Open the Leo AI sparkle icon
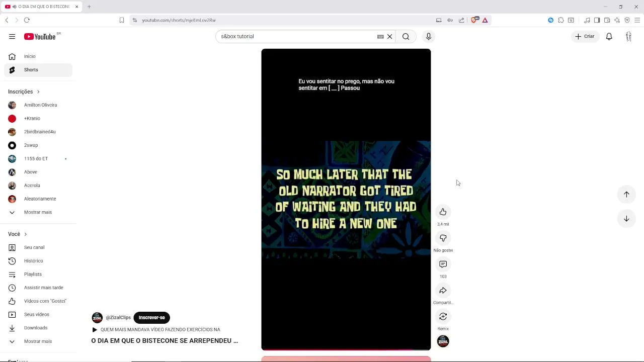 pos(617,20)
